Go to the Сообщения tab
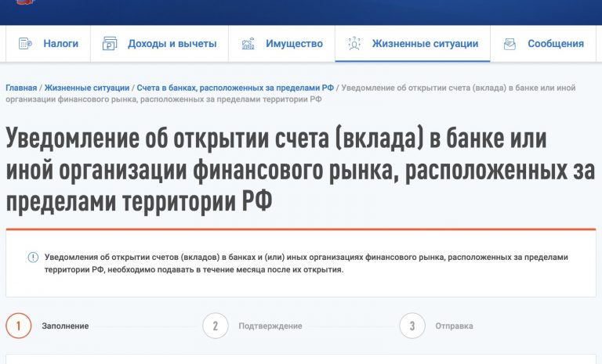The height and width of the screenshot is (364, 602). click(543, 44)
